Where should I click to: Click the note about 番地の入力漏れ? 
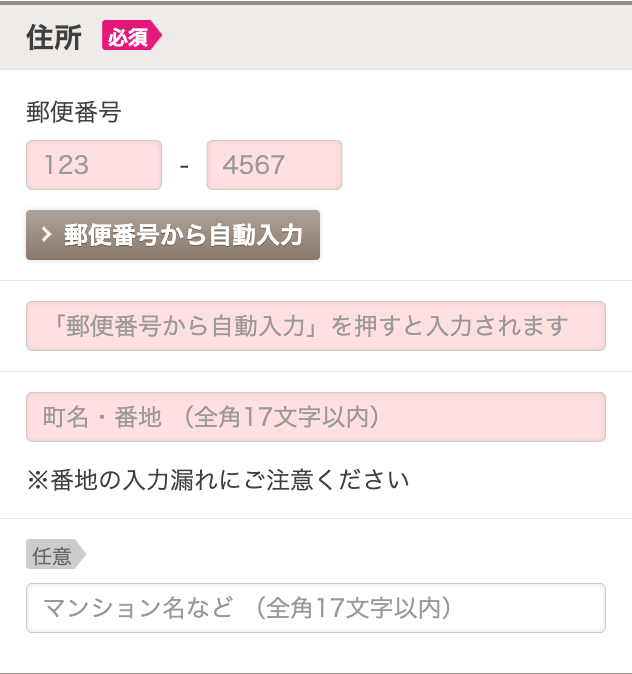[x=218, y=480]
